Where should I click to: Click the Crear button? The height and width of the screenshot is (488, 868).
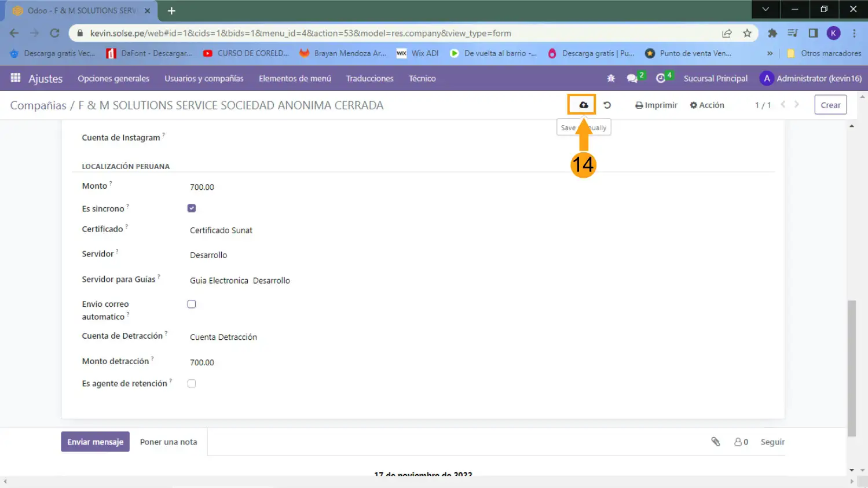coord(830,105)
